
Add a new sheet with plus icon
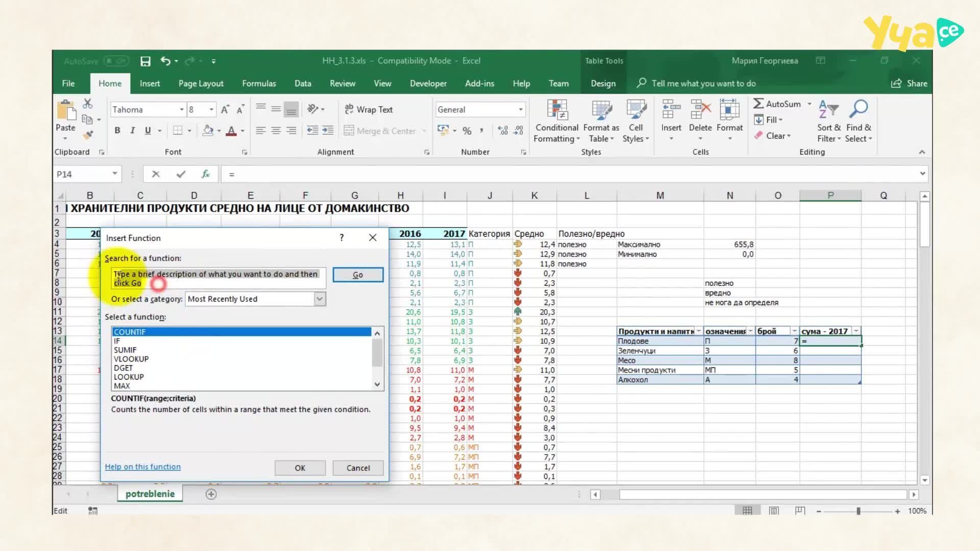(211, 494)
